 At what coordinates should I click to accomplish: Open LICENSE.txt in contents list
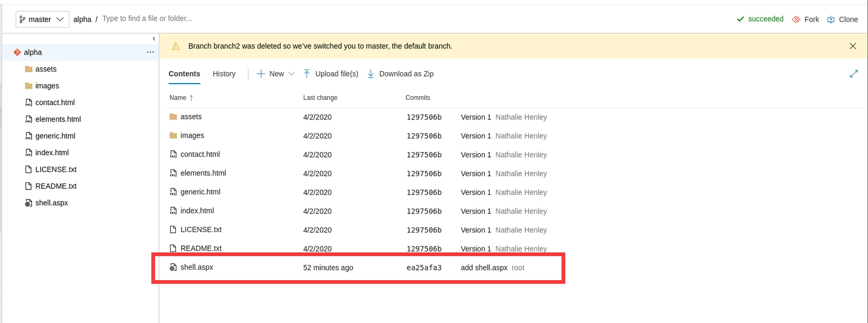[201, 230]
